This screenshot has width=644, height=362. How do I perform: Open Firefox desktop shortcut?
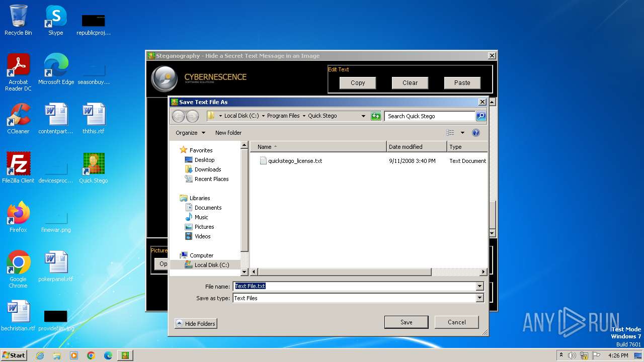[x=18, y=217]
